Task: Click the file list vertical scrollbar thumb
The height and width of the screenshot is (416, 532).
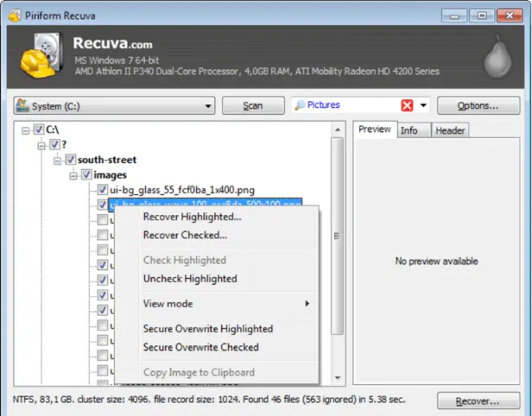Action: click(337, 236)
